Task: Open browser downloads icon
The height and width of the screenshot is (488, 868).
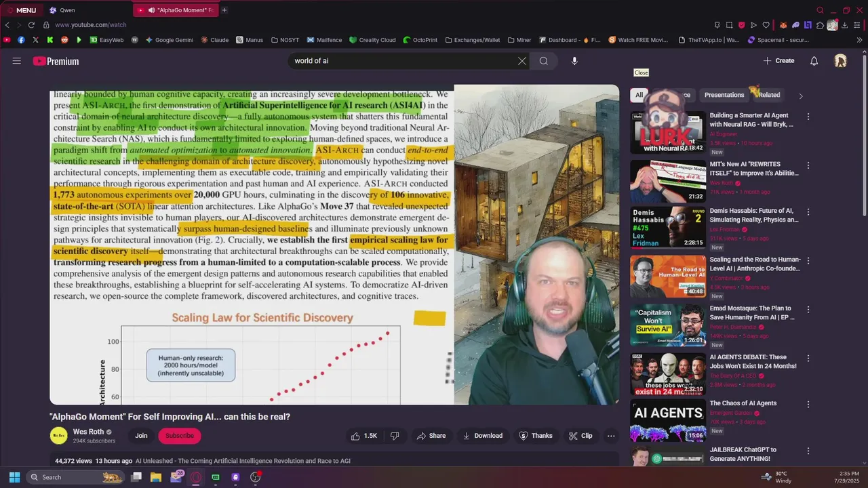Action: pyautogui.click(x=844, y=25)
